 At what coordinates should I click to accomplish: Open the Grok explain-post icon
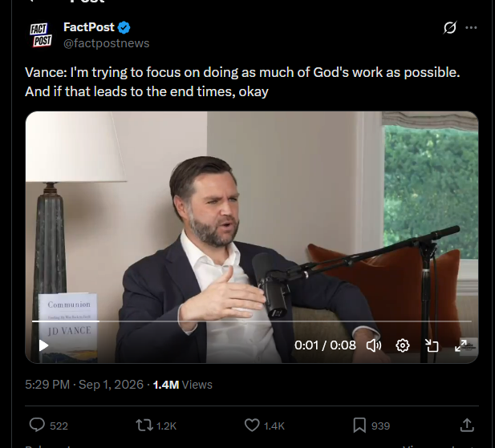point(449,28)
